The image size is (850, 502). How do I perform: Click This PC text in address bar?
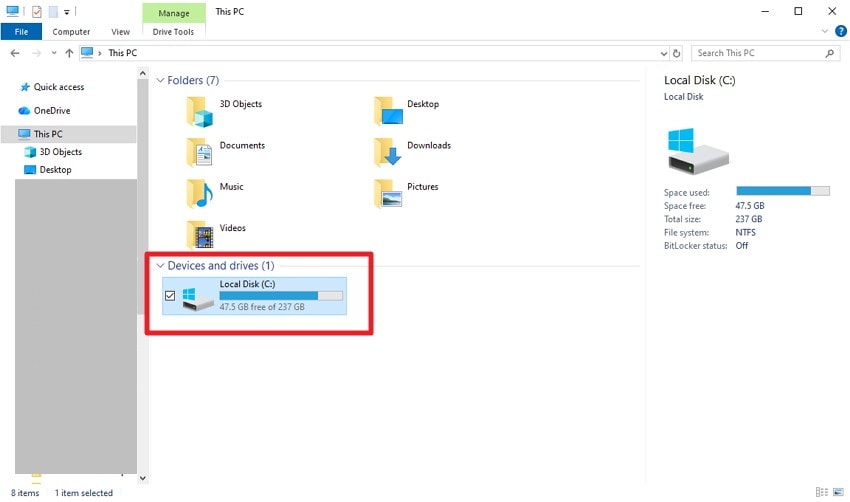coord(123,53)
